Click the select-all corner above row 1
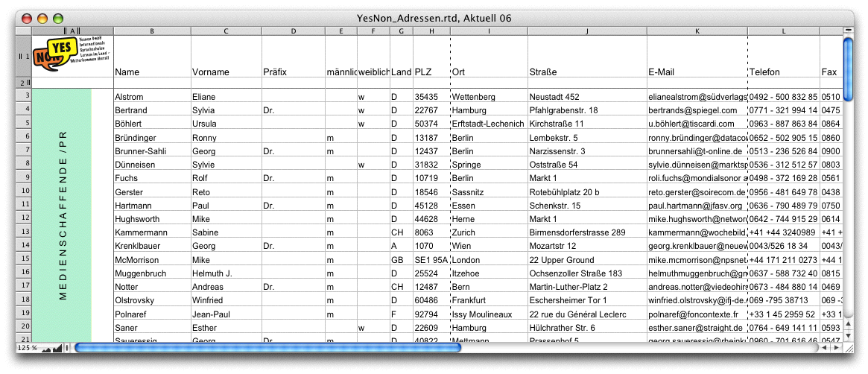 pyautogui.click(x=22, y=31)
